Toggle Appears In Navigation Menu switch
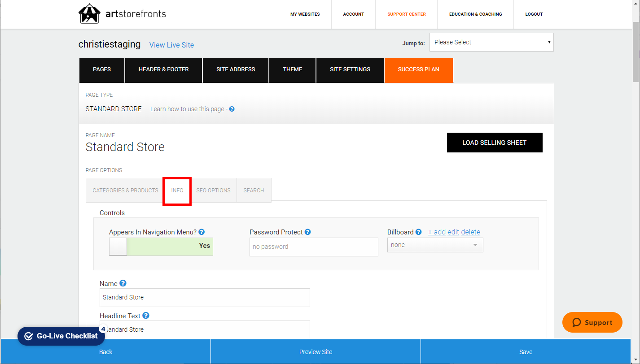Image resolution: width=640 pixels, height=364 pixels. click(161, 247)
